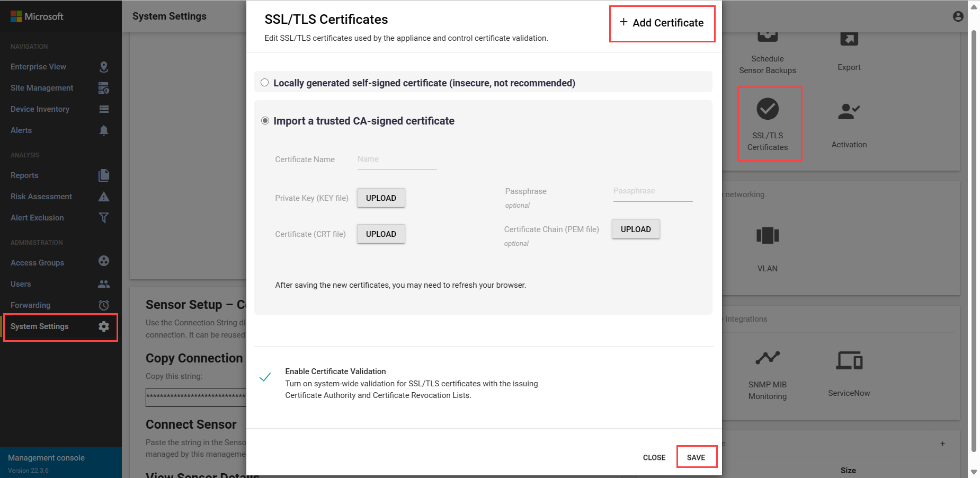The width and height of the screenshot is (980, 478).
Task: Open SNMP MIB Monitoring icon
Action: 767,358
